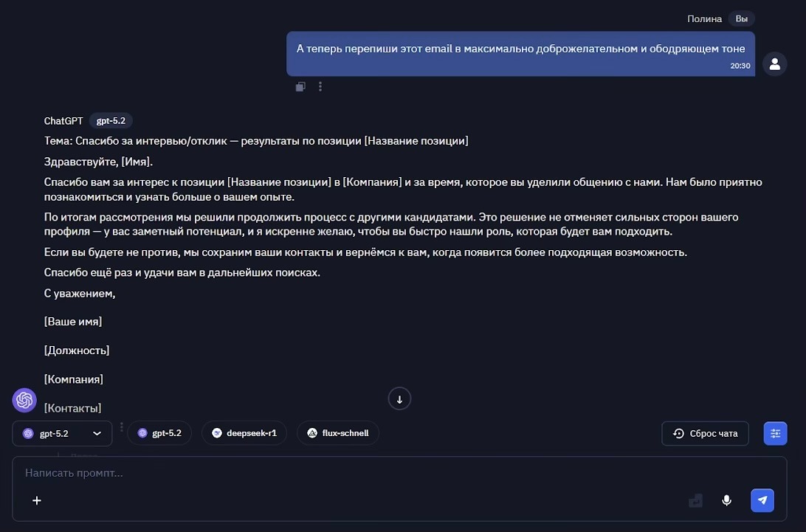Screen dimensions: 806x532
Task: Expand the gpt-5.2 model selector chevron
Action: tap(97, 433)
